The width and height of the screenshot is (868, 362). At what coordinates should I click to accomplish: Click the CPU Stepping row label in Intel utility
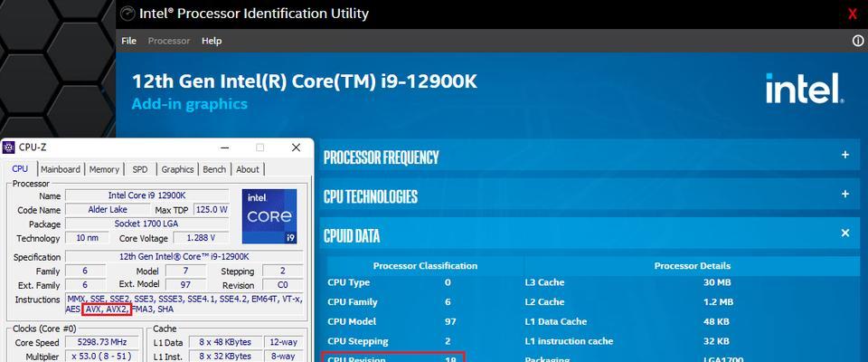pos(358,341)
